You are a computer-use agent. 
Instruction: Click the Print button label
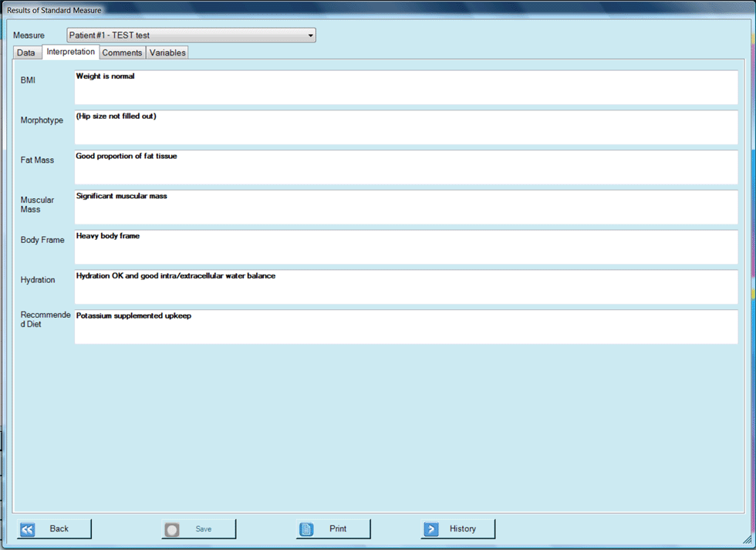[x=338, y=529]
